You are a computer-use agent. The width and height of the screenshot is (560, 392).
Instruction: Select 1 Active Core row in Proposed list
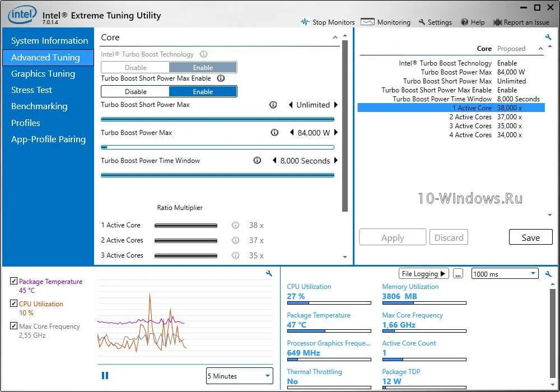click(x=451, y=108)
